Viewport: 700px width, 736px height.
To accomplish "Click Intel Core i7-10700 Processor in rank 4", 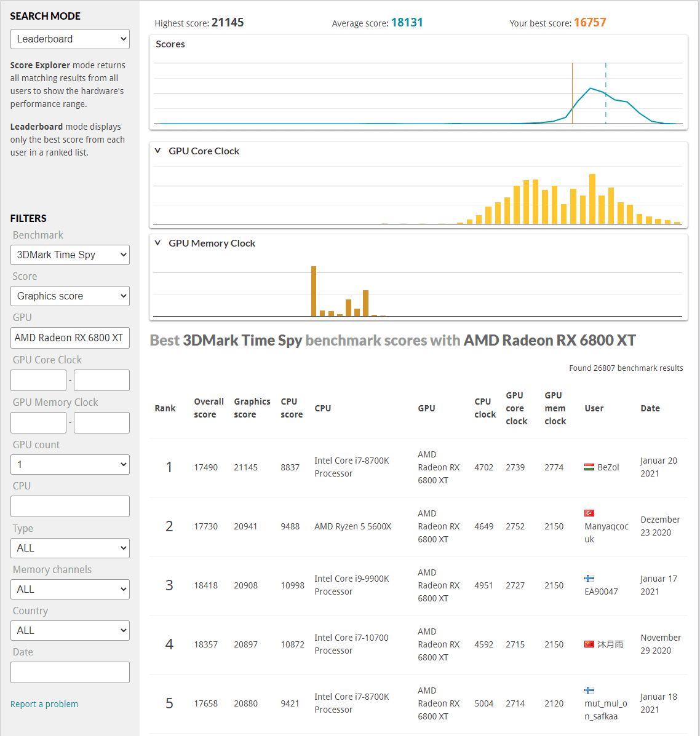I will coord(351,644).
